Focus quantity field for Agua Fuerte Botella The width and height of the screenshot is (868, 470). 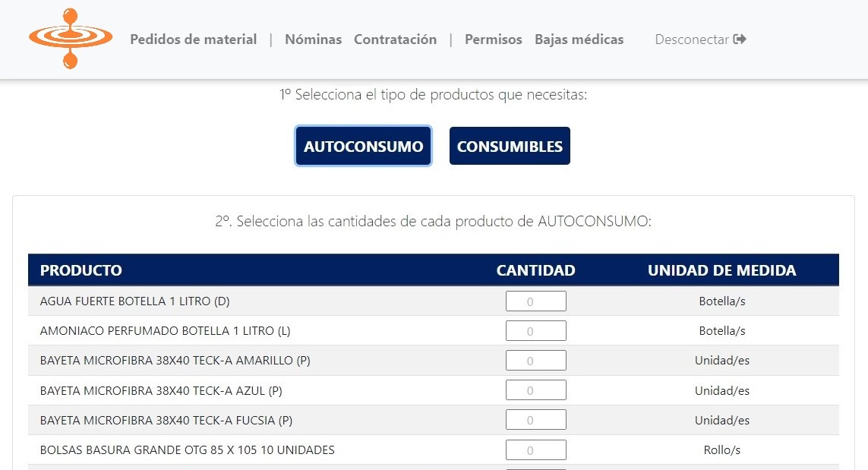[x=536, y=301]
